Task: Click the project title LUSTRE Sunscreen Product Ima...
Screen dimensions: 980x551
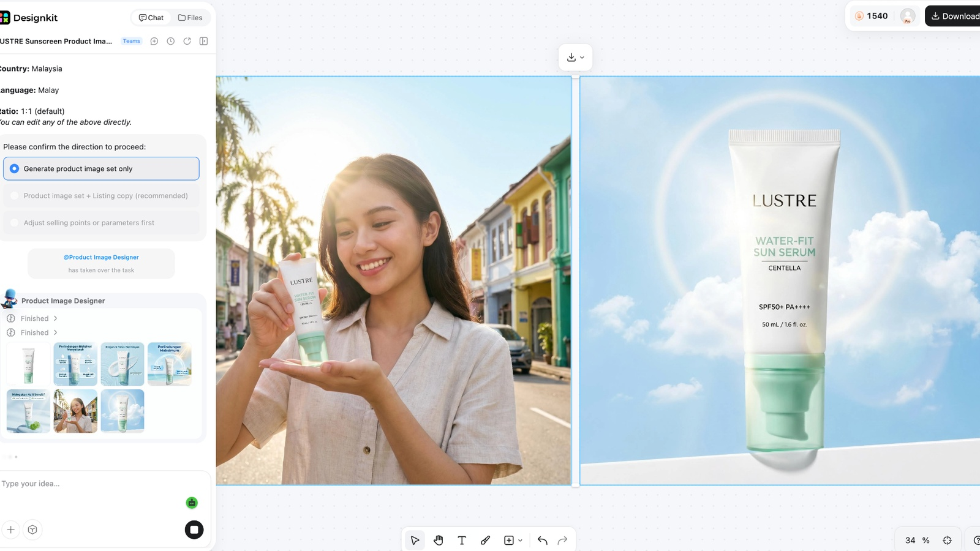Action: tap(56, 41)
